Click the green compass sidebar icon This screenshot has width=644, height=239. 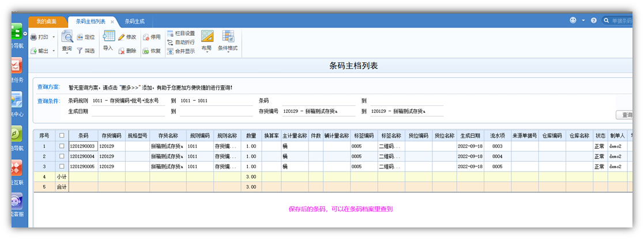coord(16,134)
